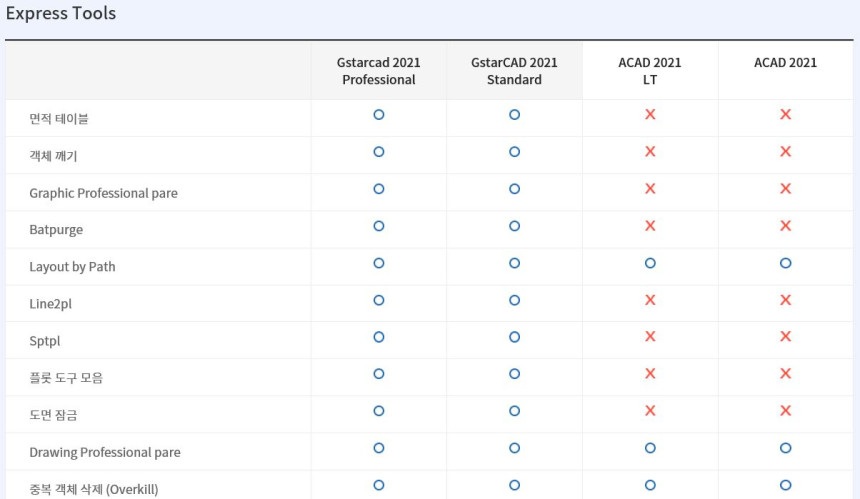860x499 pixels.
Task: Click the Batpurge feature name
Action: point(56,230)
